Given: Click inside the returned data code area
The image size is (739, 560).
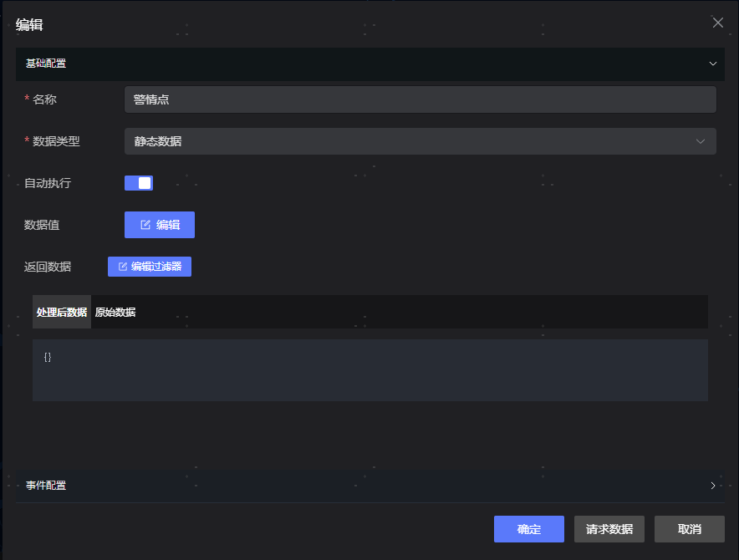Looking at the screenshot, I should [x=369, y=370].
